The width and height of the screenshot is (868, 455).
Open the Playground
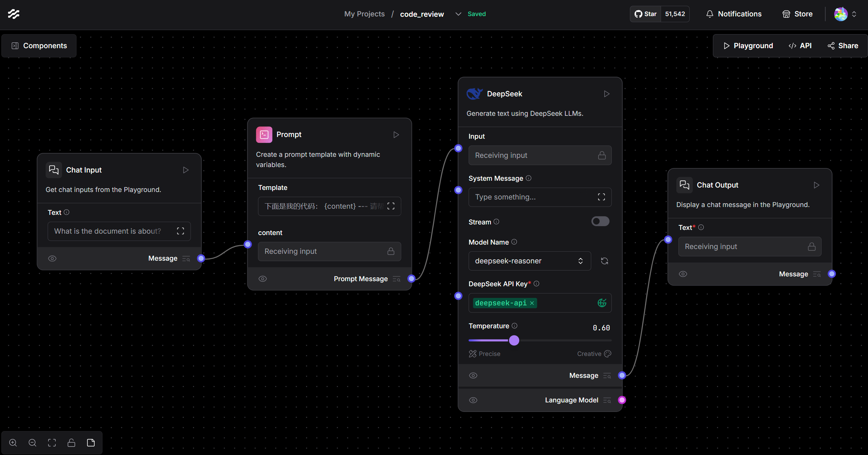748,46
